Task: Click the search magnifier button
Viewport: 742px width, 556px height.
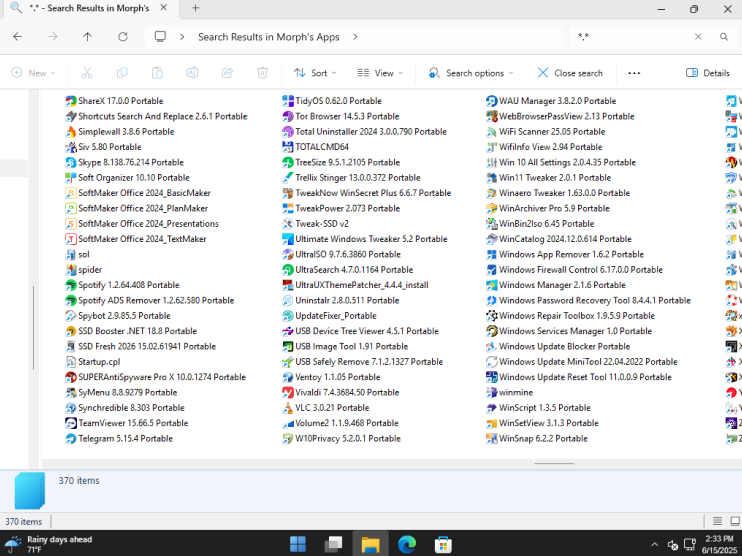Action: 724,36
